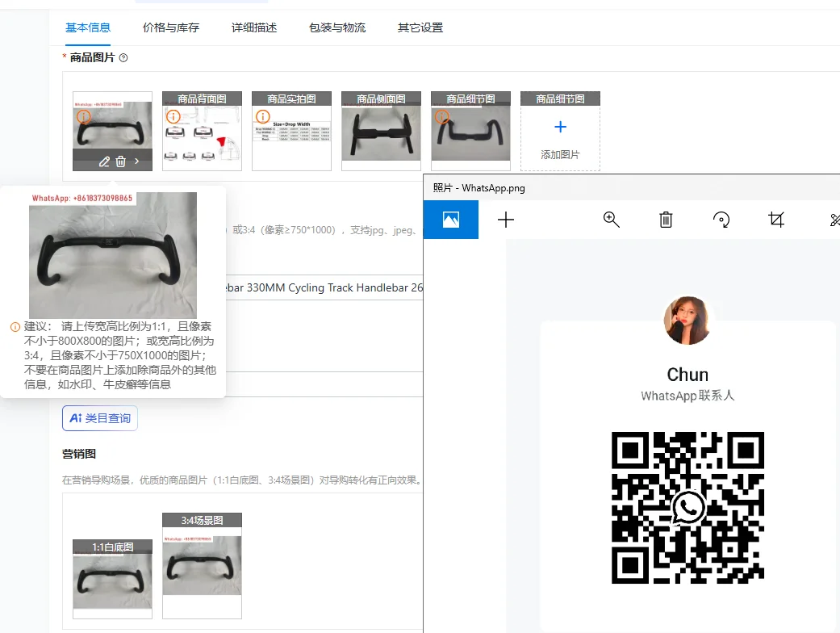Image resolution: width=840 pixels, height=633 pixels.
Task: Delete the first product image with the trash icon
Action: [x=120, y=161]
